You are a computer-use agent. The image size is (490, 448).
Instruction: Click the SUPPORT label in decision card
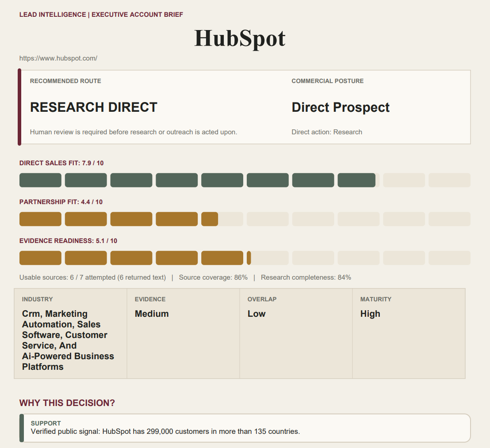46,423
